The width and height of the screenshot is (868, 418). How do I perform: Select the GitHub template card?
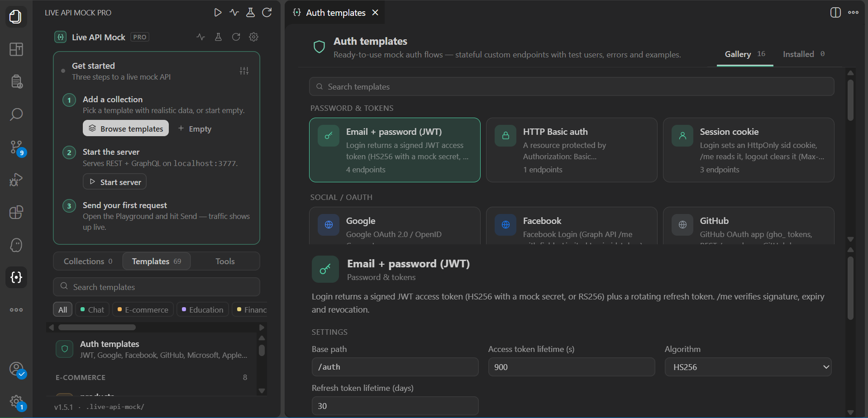(x=749, y=226)
